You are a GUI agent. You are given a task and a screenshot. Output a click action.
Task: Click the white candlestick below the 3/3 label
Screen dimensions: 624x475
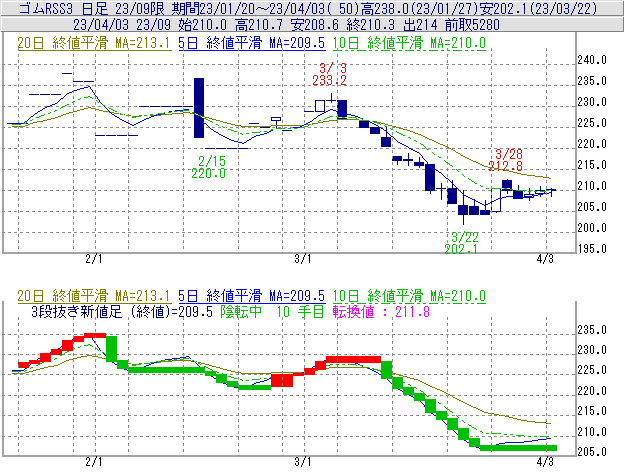[320, 106]
